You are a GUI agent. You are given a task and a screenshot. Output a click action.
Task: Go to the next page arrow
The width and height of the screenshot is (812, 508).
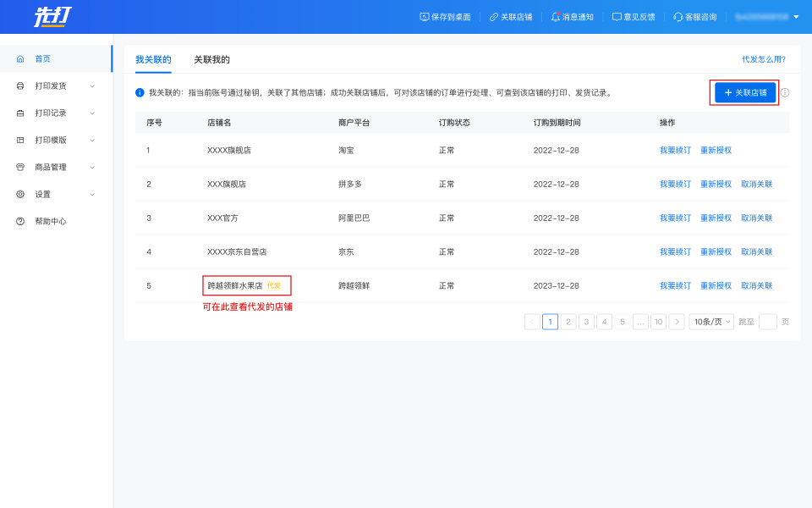[677, 322]
